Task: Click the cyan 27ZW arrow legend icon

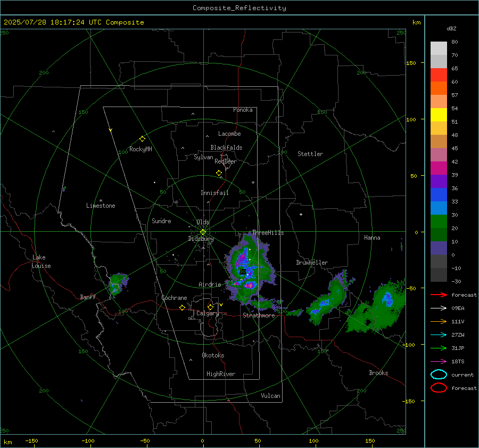Action: point(439,335)
